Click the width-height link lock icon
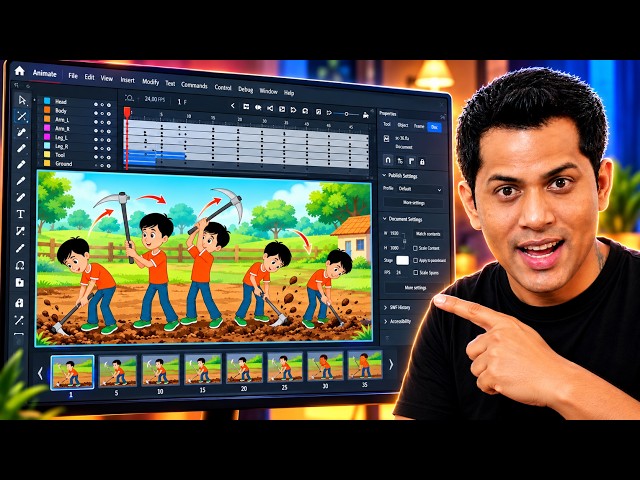This screenshot has width=640, height=480. (404, 240)
